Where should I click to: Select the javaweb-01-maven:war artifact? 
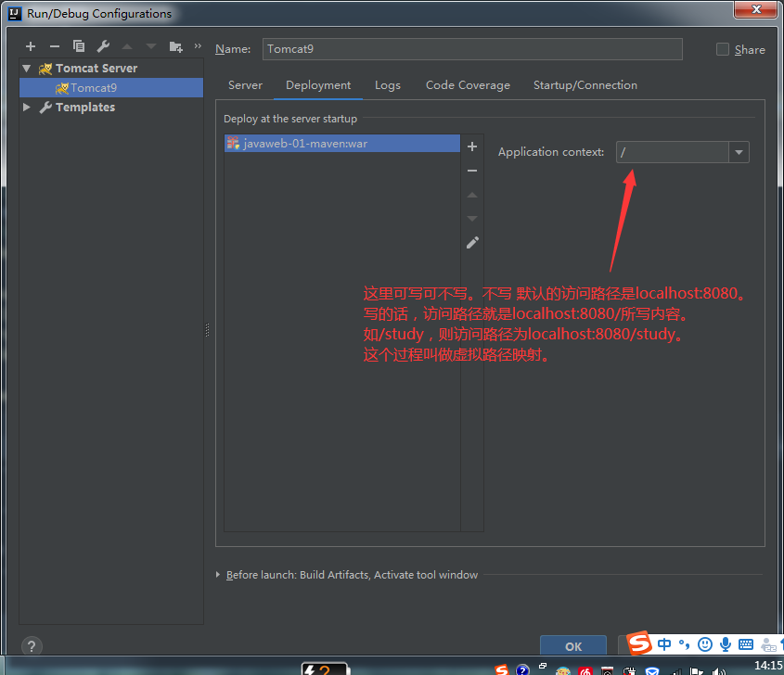pos(342,144)
